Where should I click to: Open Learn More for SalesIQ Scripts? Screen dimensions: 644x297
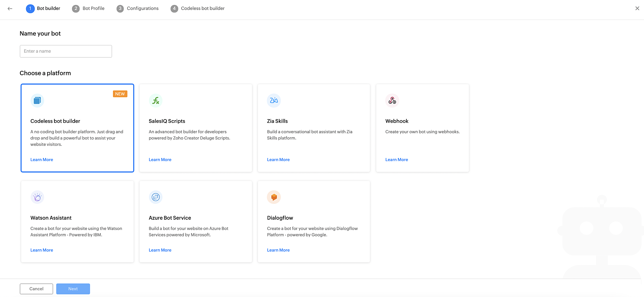click(160, 160)
